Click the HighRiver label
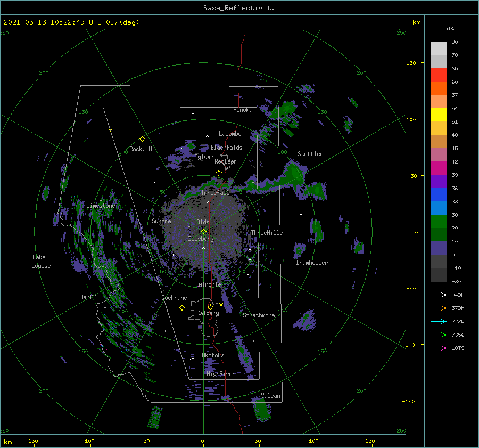The width and height of the screenshot is (479, 448). 221,374
